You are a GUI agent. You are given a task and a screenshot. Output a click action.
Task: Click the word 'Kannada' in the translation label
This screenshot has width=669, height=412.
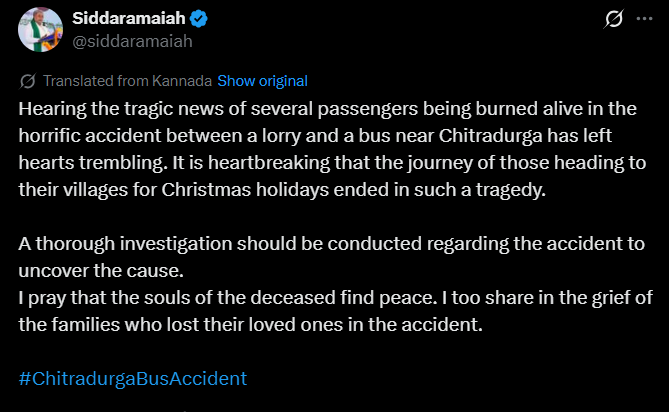click(x=183, y=81)
